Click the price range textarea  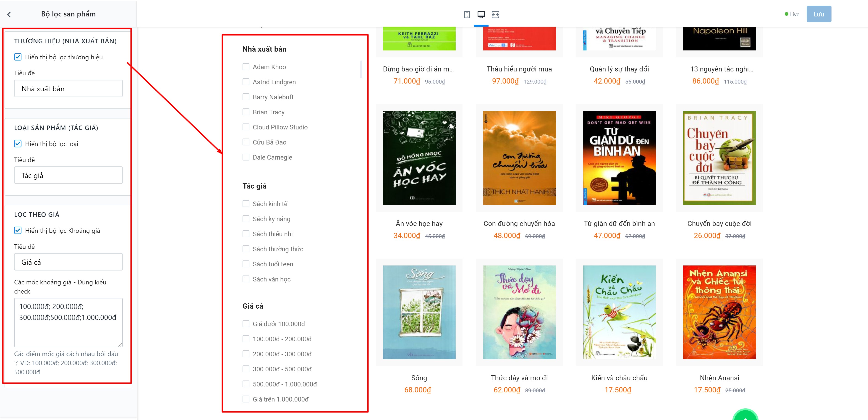click(x=68, y=322)
